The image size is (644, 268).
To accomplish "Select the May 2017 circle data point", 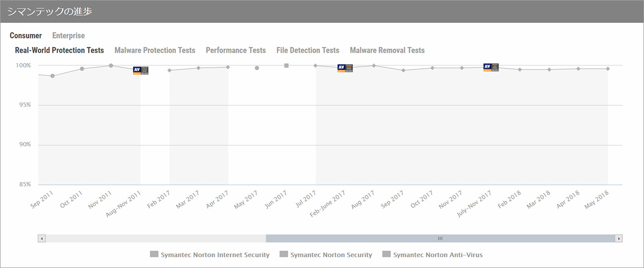I will pyautogui.click(x=257, y=68).
